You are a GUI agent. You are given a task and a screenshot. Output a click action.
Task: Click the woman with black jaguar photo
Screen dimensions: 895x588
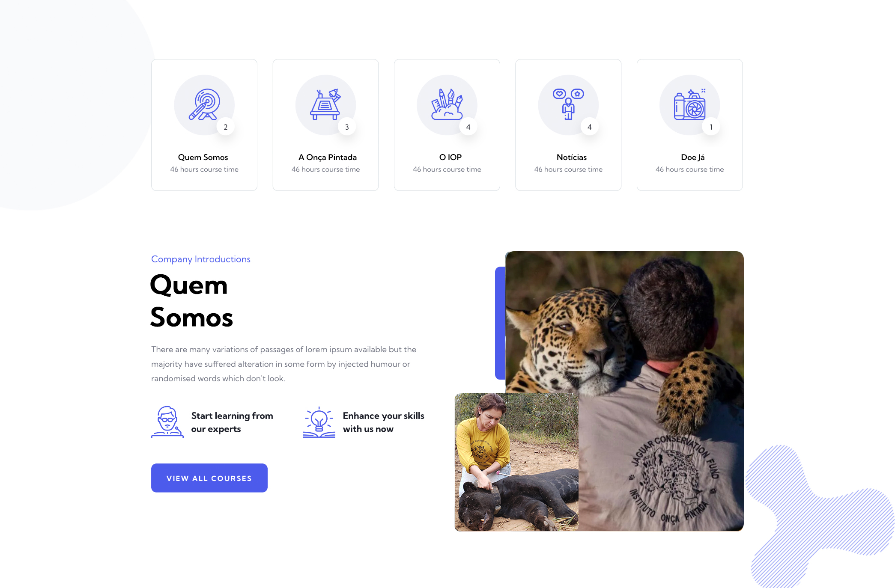click(x=516, y=462)
